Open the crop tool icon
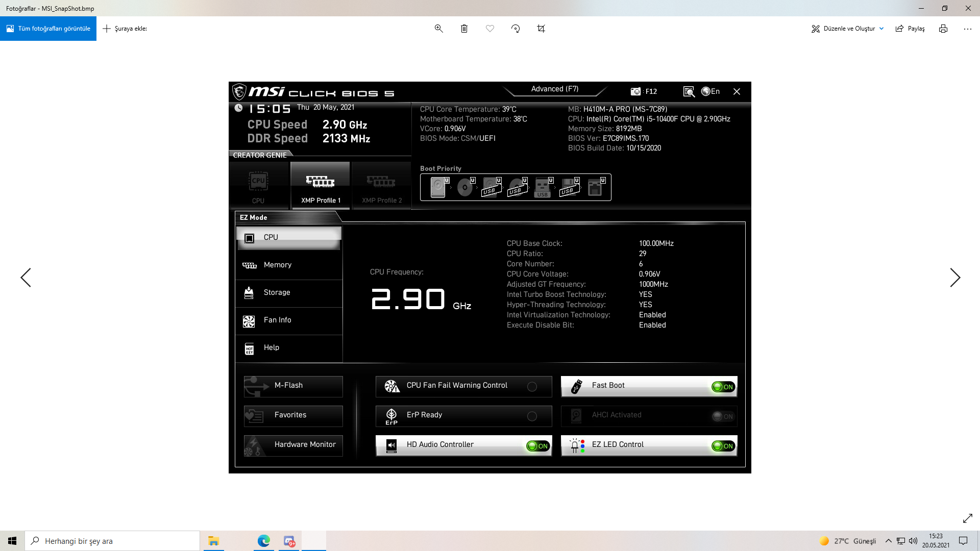Image resolution: width=980 pixels, height=551 pixels. point(541,29)
